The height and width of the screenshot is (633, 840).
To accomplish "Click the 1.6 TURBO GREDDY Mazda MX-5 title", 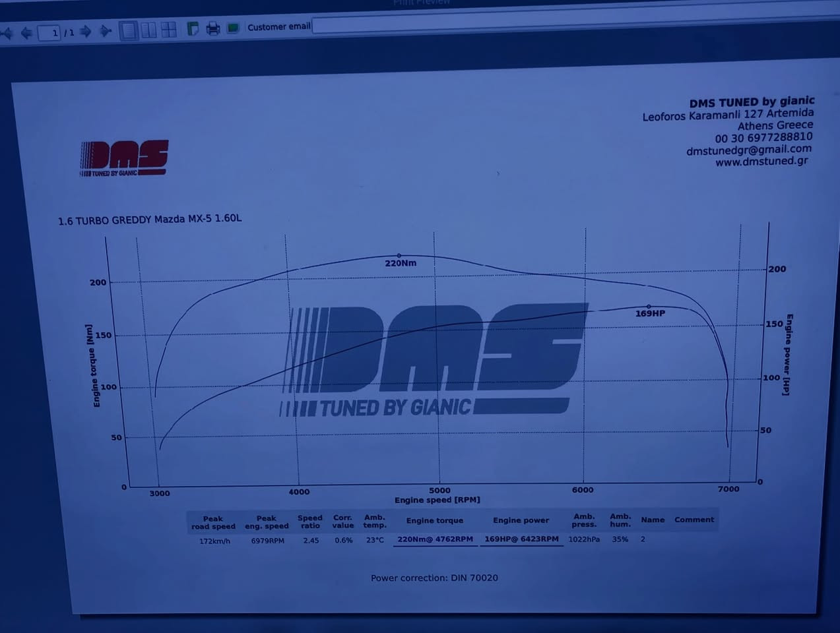I will pyautogui.click(x=150, y=219).
